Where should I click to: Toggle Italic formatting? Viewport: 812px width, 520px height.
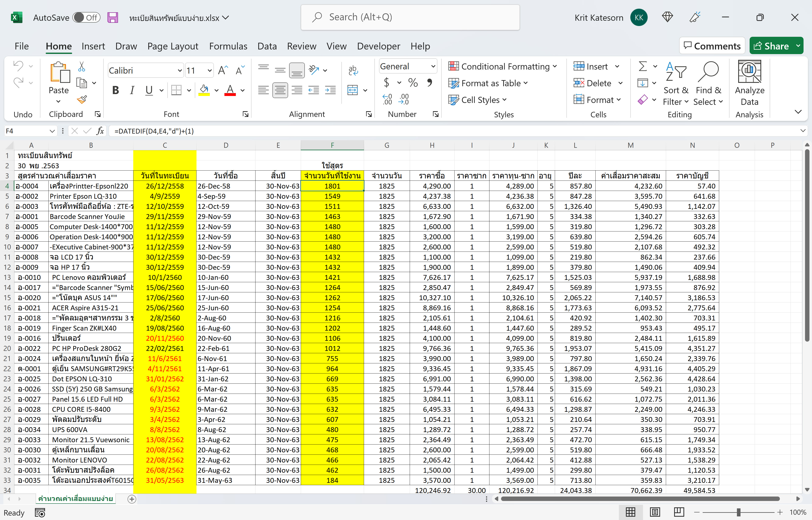click(132, 90)
